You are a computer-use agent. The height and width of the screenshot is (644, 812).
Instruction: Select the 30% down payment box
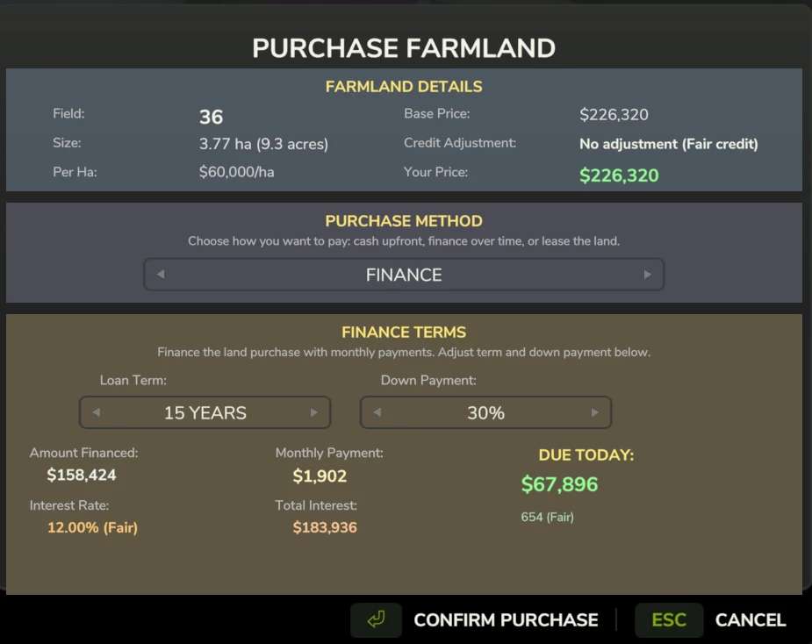[485, 412]
